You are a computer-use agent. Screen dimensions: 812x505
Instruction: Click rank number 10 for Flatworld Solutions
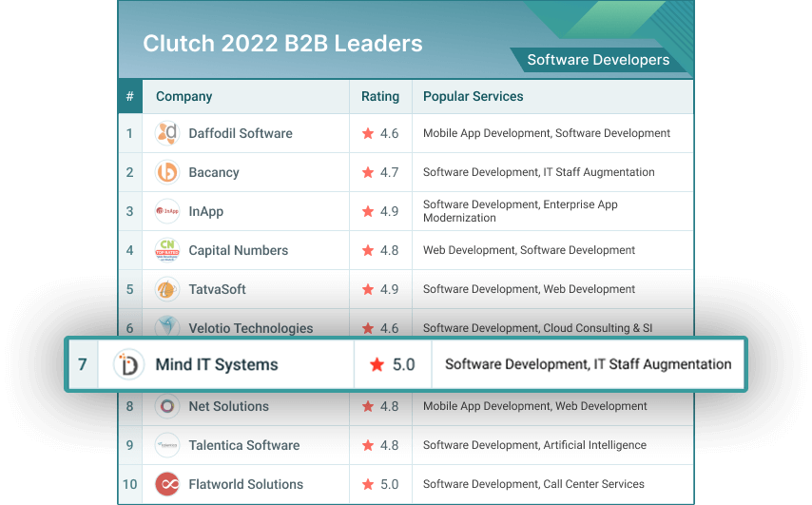(129, 484)
